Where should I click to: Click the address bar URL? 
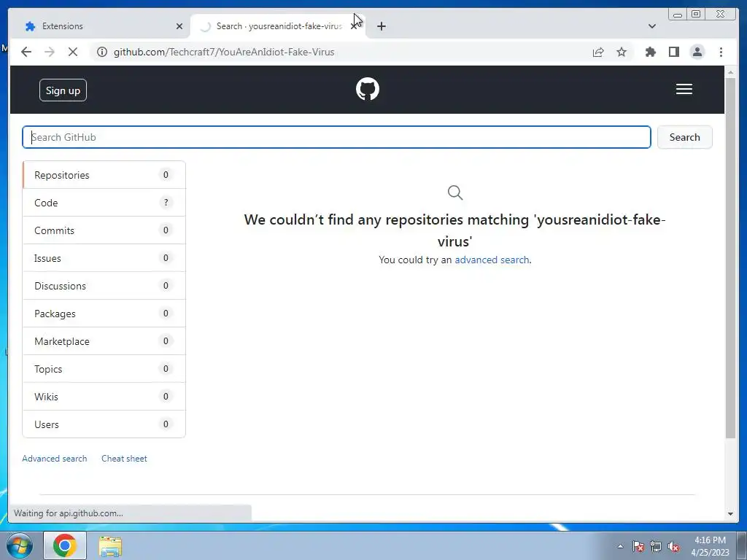[224, 52]
